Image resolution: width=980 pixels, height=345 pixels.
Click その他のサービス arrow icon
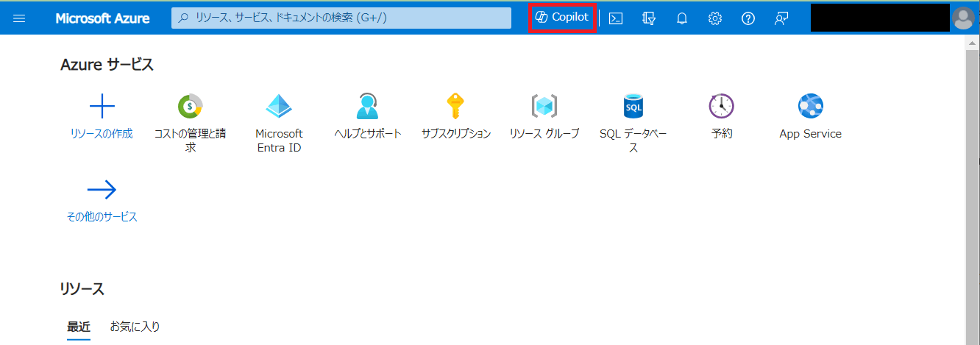click(102, 190)
